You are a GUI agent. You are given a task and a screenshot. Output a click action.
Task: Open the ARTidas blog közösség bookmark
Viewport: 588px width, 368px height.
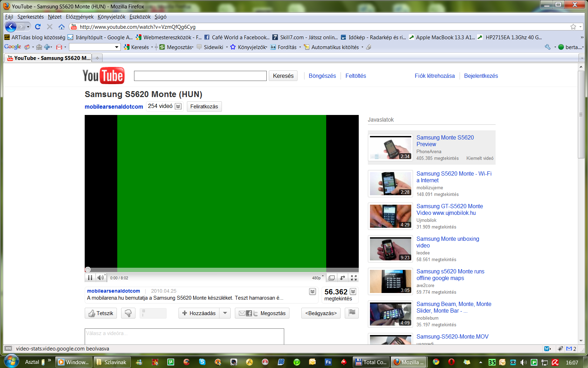pos(35,38)
